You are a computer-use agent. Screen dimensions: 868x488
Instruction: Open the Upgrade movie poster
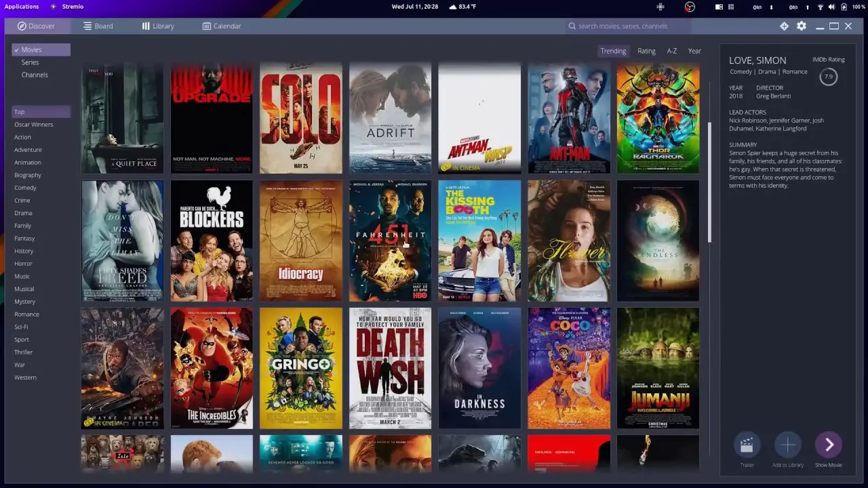tap(212, 118)
